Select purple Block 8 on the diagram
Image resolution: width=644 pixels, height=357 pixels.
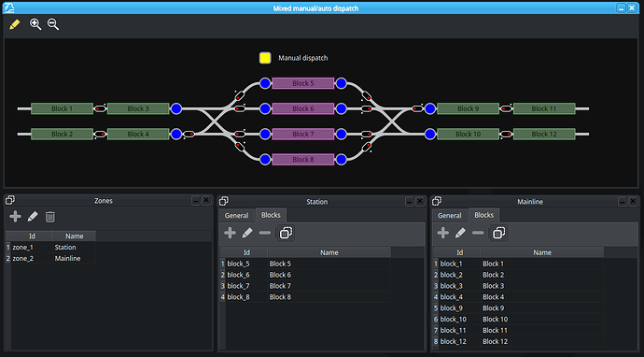(x=303, y=160)
